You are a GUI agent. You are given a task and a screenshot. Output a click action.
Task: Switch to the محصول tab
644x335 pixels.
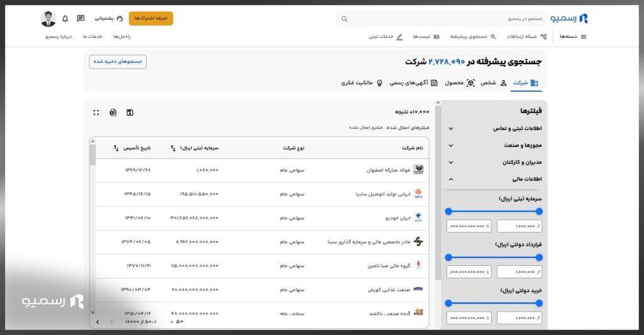point(460,83)
